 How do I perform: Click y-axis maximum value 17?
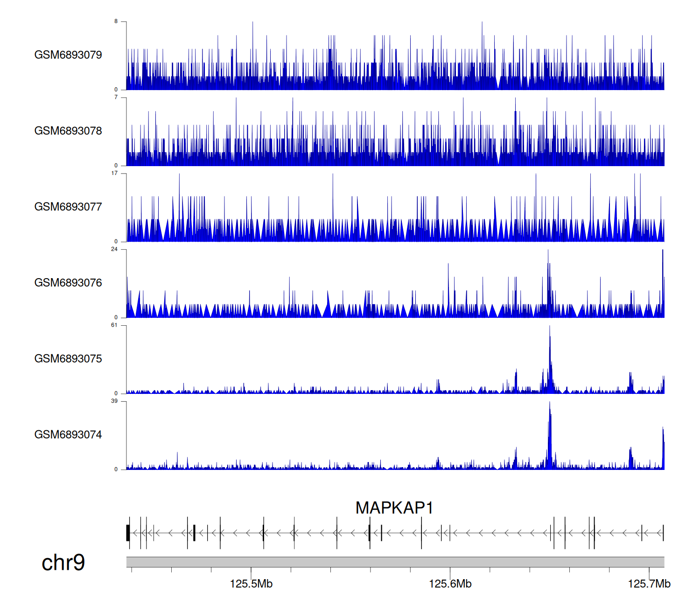[x=114, y=173]
